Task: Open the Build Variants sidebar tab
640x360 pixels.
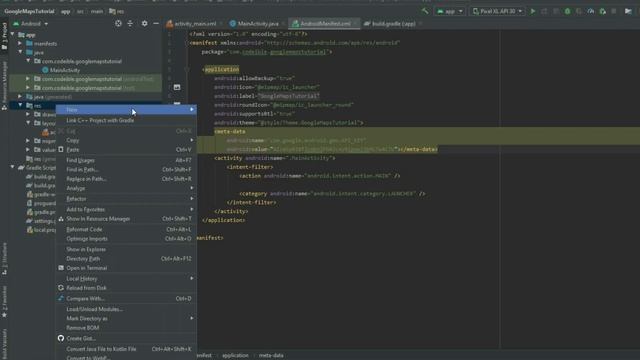Action: click(x=4, y=345)
